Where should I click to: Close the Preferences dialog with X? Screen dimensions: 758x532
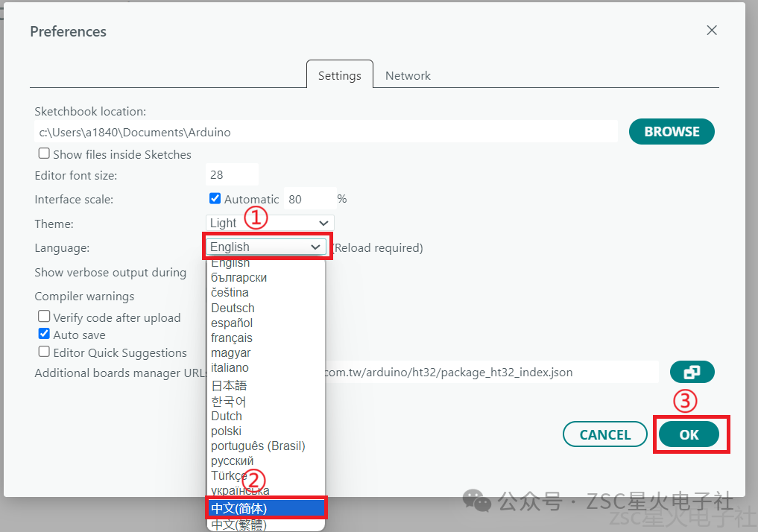click(712, 31)
